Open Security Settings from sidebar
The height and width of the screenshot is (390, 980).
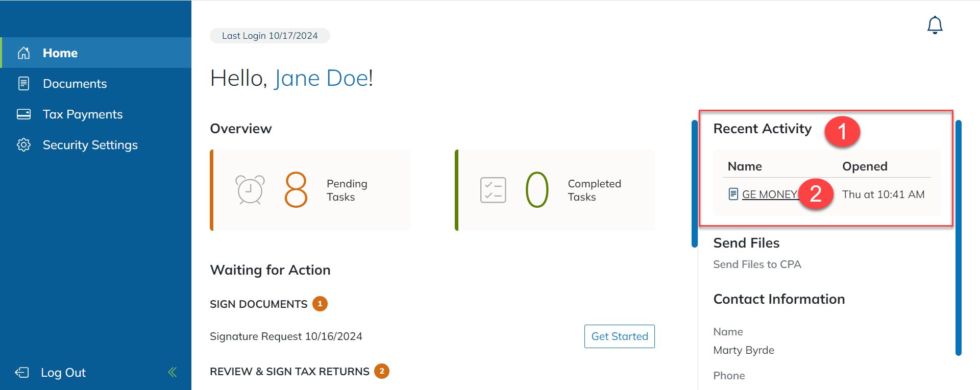click(x=90, y=145)
